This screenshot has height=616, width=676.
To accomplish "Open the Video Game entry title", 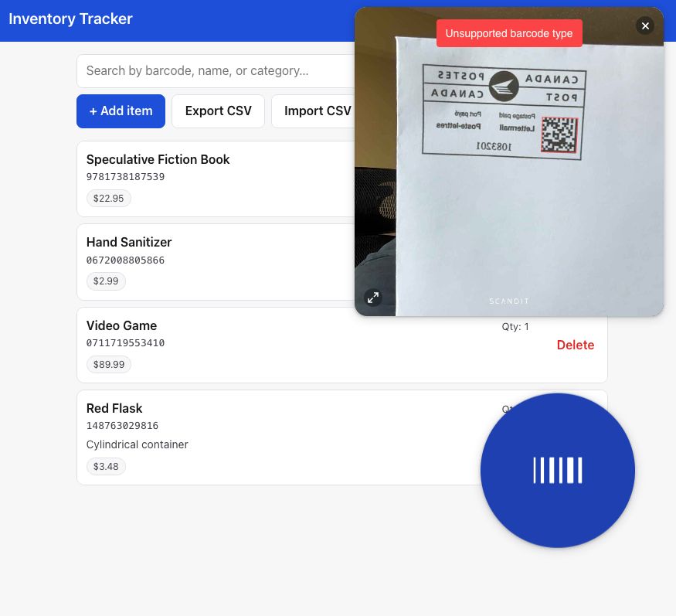I will (x=121, y=325).
